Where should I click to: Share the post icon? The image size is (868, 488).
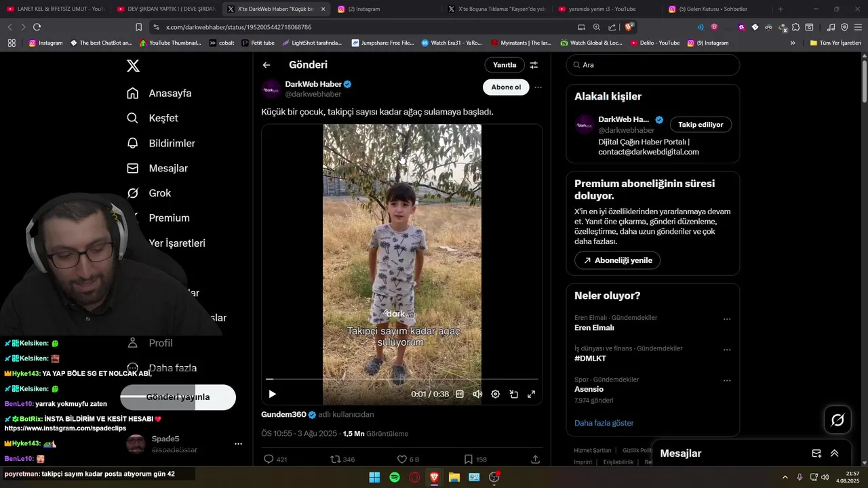535,459
